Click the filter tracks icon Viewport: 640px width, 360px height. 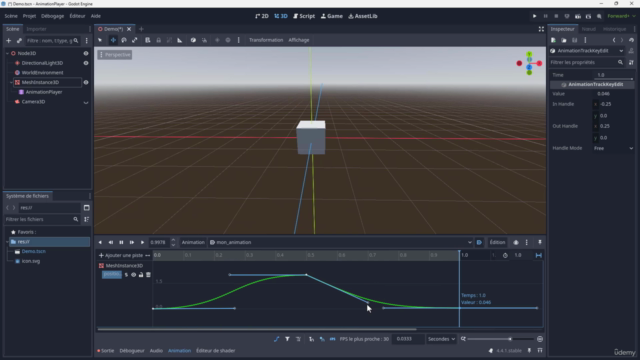point(287,339)
